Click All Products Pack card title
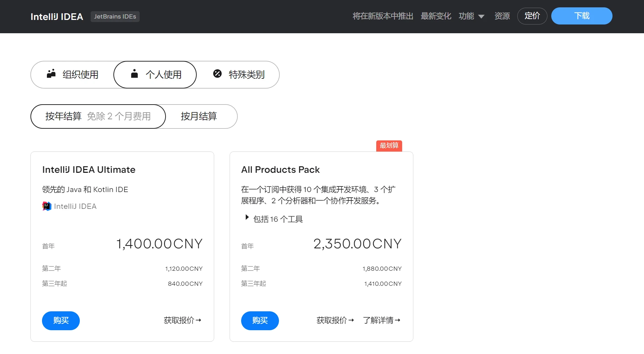The image size is (644, 354). coord(280,170)
